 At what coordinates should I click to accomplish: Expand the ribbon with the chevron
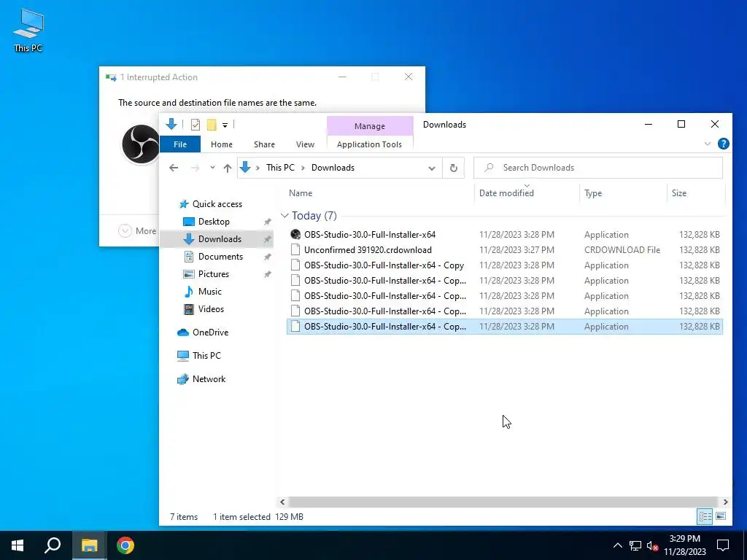click(708, 144)
